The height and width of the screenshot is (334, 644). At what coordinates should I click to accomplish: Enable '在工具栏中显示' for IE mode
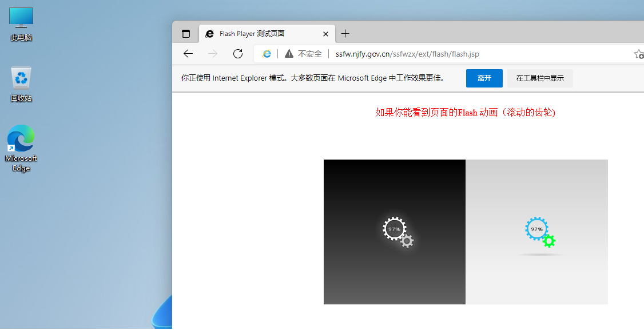(x=539, y=78)
